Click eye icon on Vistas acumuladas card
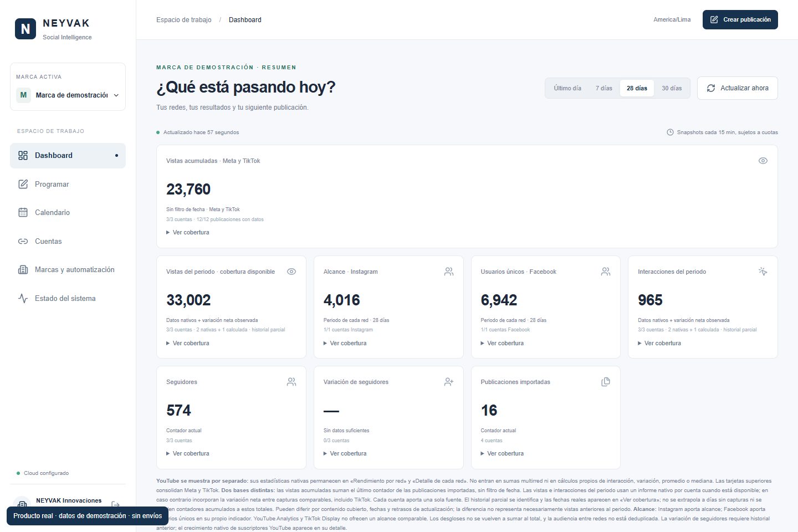The height and width of the screenshot is (532, 798). [763, 161]
